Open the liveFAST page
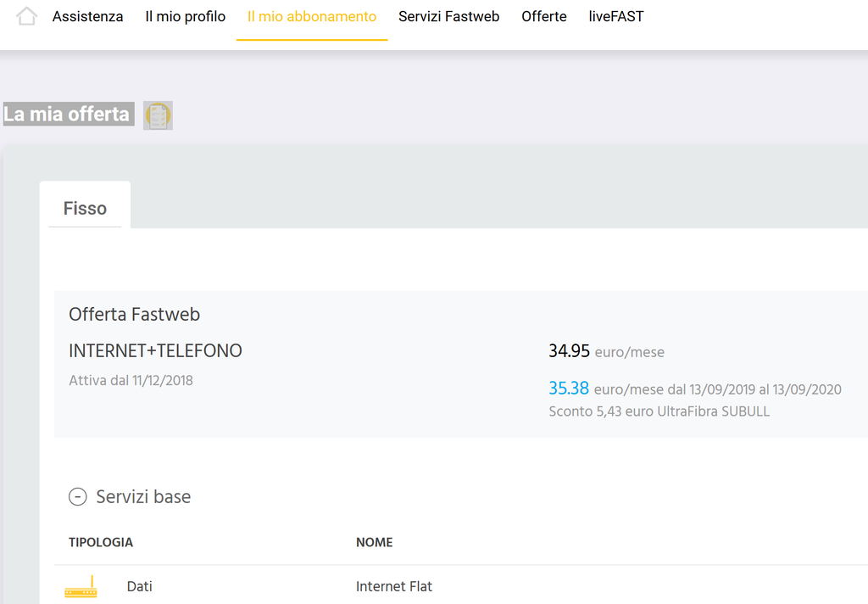 coord(616,17)
